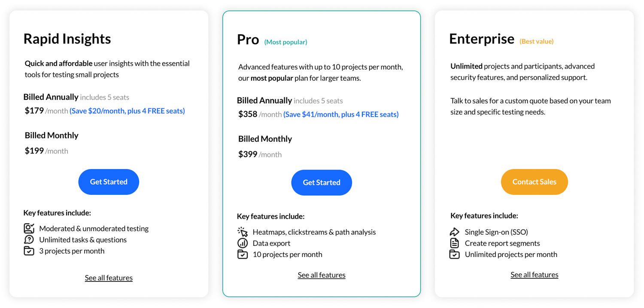Click the 10 projects per month folder icon
This screenshot has width=644, height=308.
click(x=243, y=254)
